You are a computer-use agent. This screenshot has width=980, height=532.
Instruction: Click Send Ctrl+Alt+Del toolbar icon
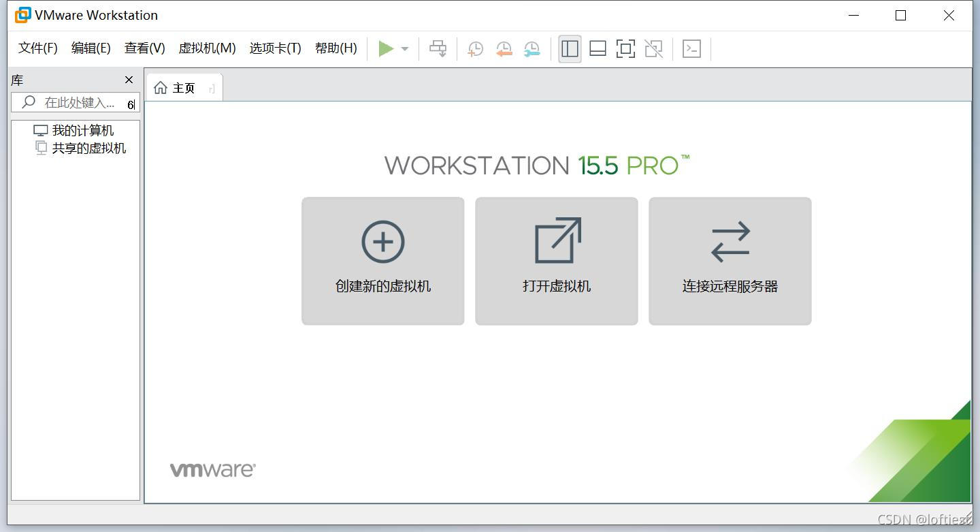point(438,48)
